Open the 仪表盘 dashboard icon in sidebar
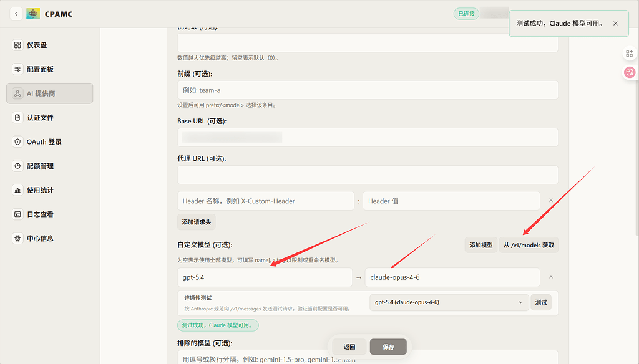Image resolution: width=639 pixels, height=364 pixels. pyautogui.click(x=17, y=45)
